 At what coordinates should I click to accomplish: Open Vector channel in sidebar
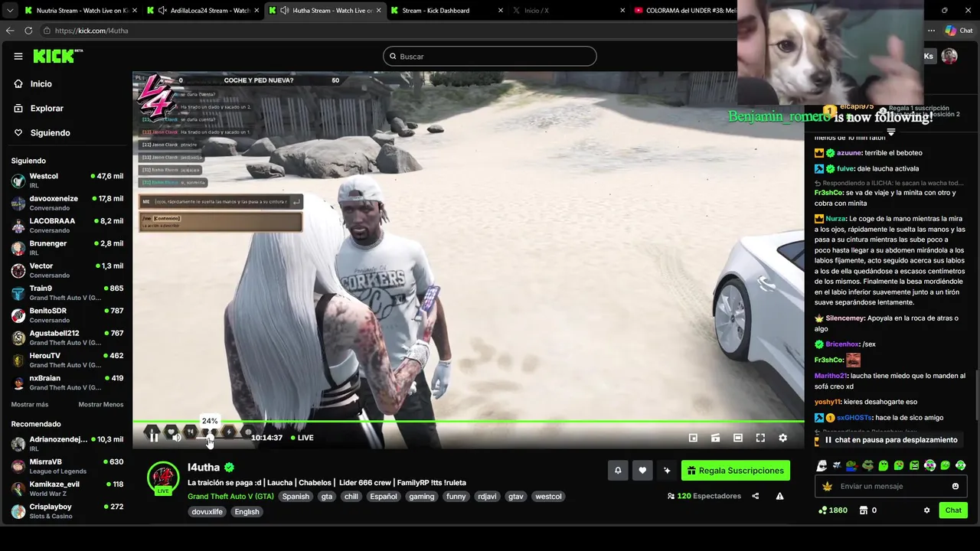[x=67, y=270]
